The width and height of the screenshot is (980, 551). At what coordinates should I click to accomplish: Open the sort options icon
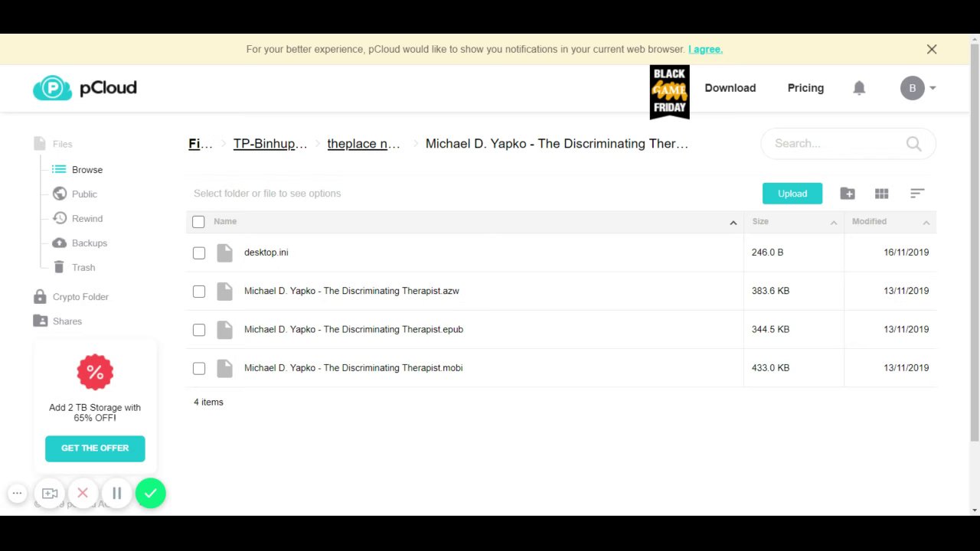click(x=917, y=194)
